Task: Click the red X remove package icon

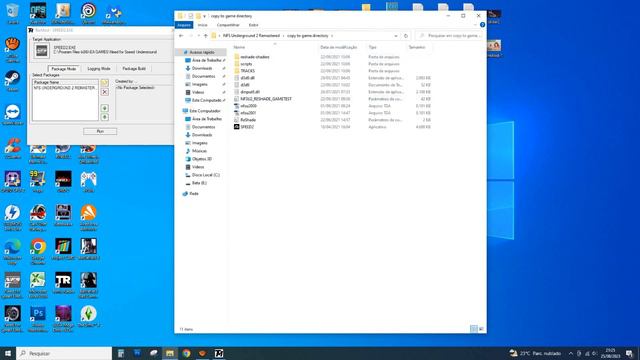Action: click(104, 92)
